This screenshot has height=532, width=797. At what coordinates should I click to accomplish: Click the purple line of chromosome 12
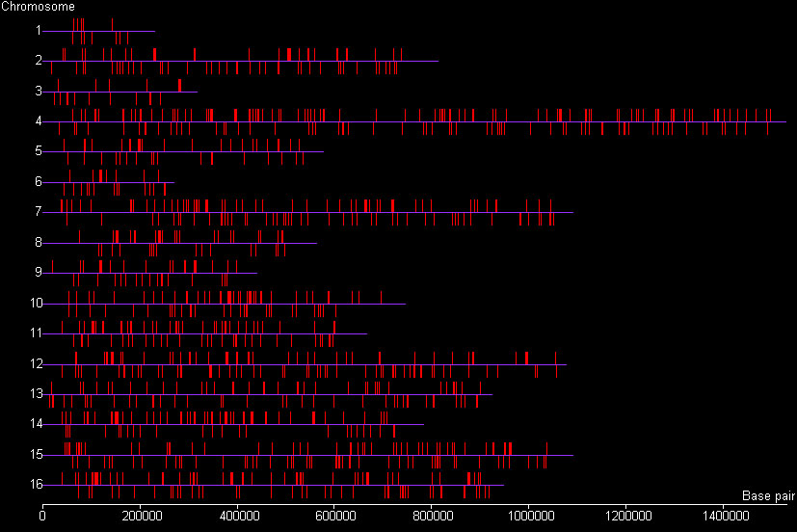pyautogui.click(x=305, y=365)
